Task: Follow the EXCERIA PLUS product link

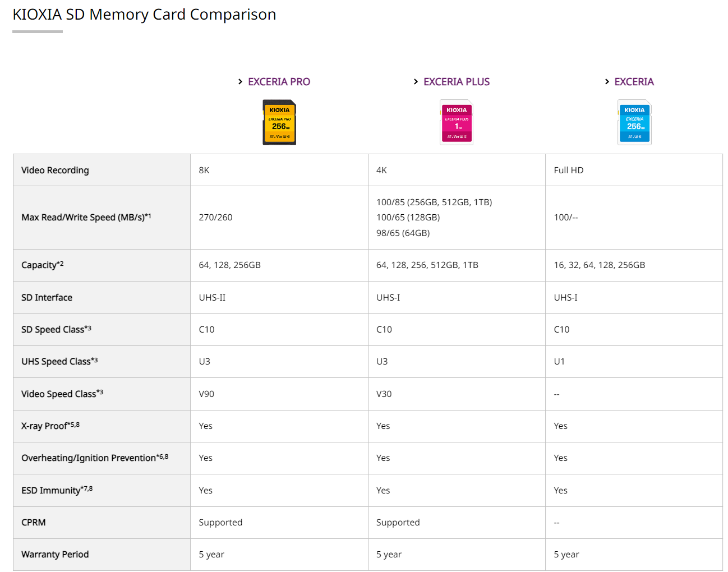Action: coord(457,82)
